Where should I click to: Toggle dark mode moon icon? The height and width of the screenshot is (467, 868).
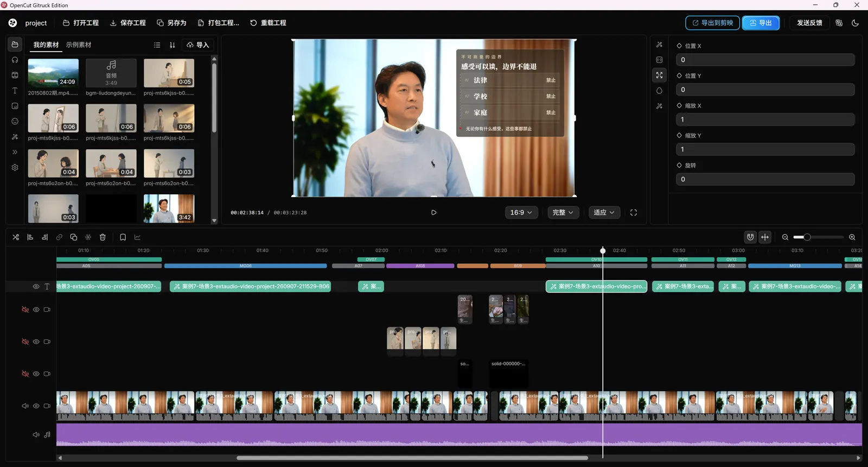(x=855, y=23)
